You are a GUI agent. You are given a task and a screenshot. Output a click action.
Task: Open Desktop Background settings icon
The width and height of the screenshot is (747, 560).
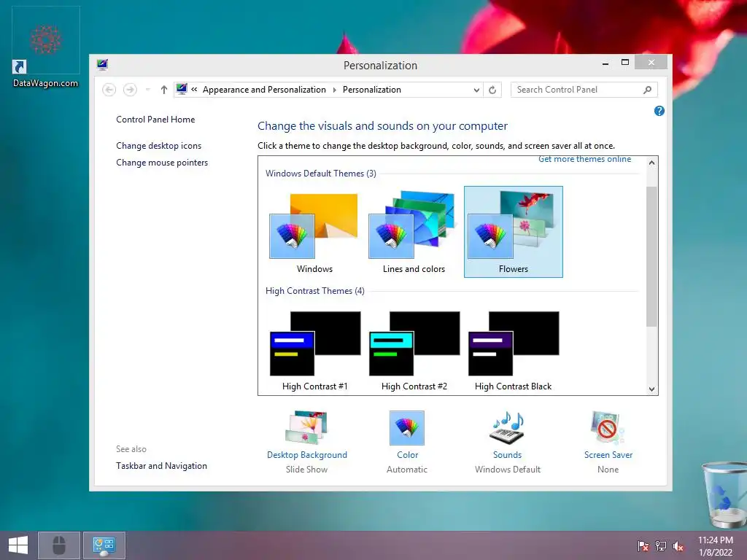[x=306, y=427]
